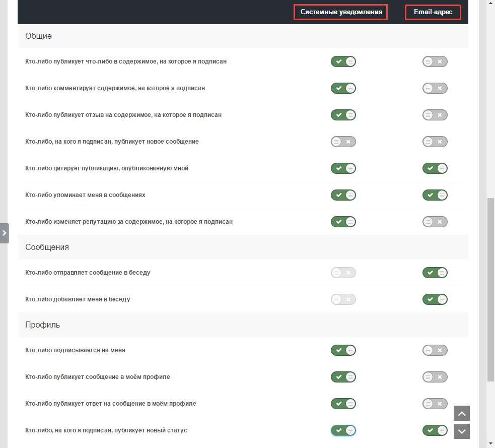
Task: Turn off system notification for comments on subscribed content
Action: (343, 88)
